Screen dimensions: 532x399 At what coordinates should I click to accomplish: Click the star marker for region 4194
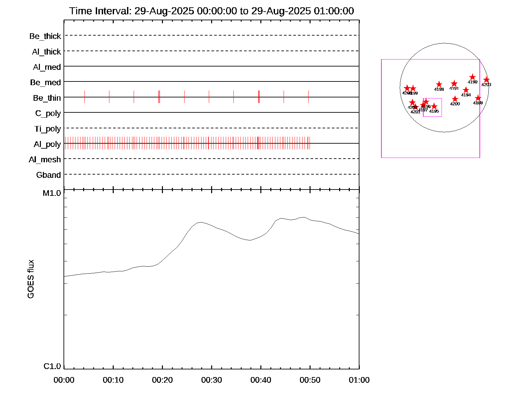pyautogui.click(x=466, y=90)
